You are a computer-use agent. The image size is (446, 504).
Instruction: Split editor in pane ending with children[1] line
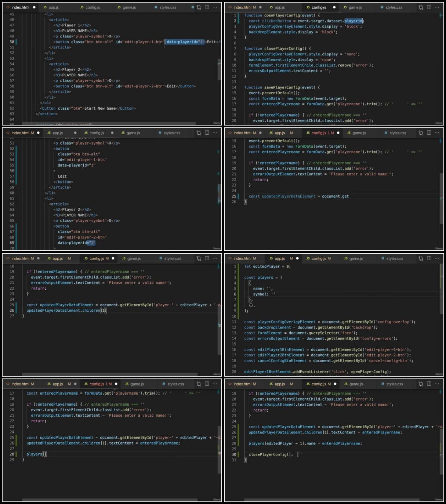(207, 258)
